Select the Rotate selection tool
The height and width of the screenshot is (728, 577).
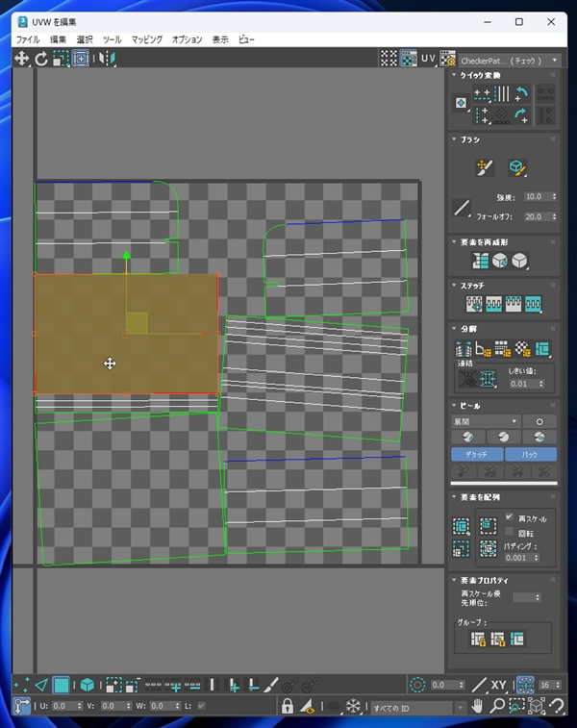[40, 59]
